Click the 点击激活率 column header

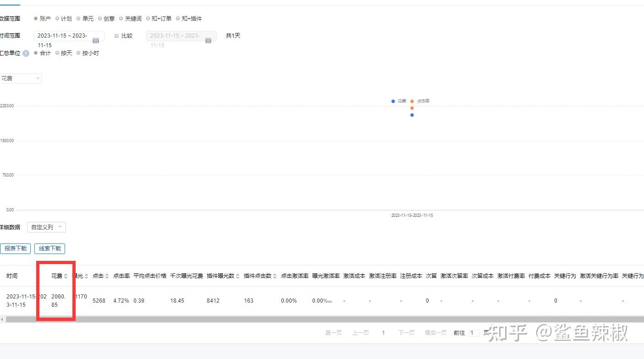(295, 276)
